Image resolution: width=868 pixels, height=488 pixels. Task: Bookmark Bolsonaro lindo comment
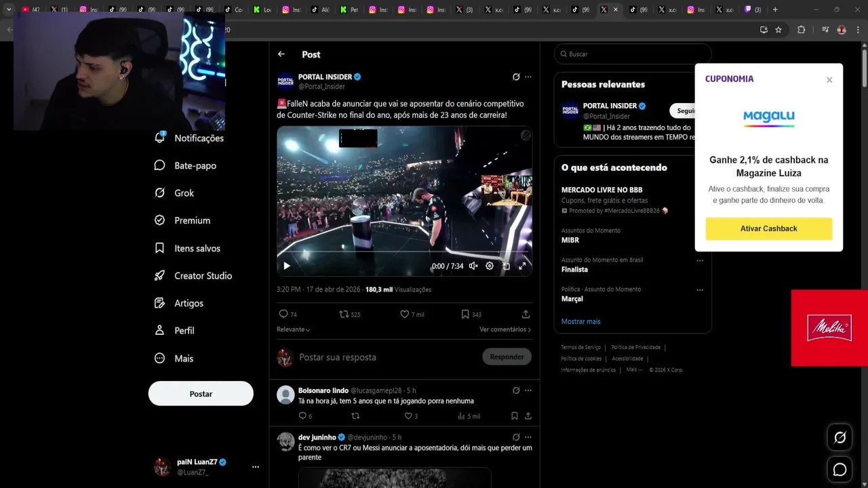[515, 416]
